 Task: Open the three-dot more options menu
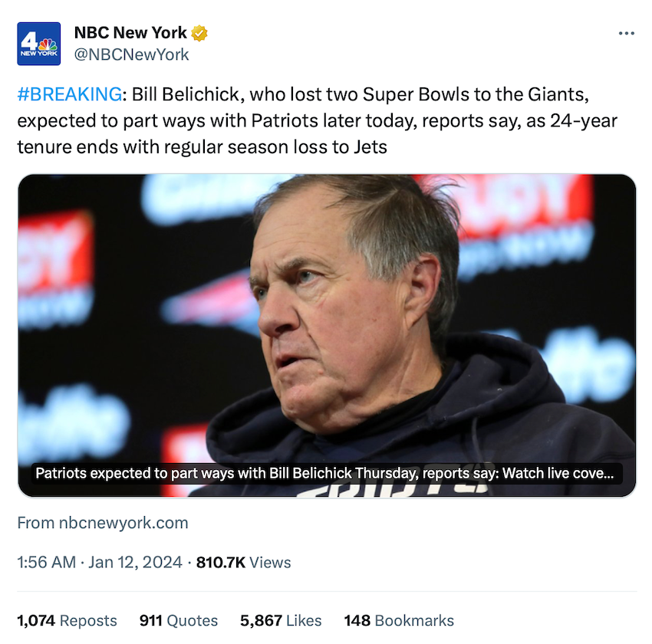point(626,34)
